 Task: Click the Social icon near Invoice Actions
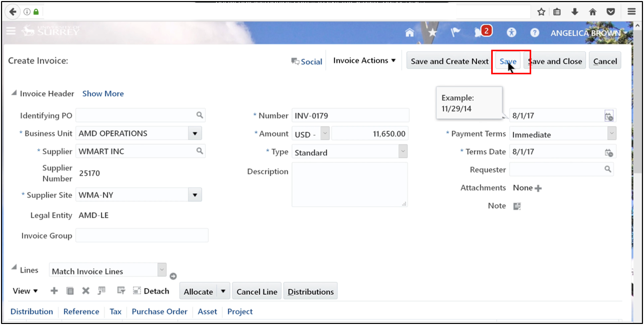pyautogui.click(x=296, y=61)
